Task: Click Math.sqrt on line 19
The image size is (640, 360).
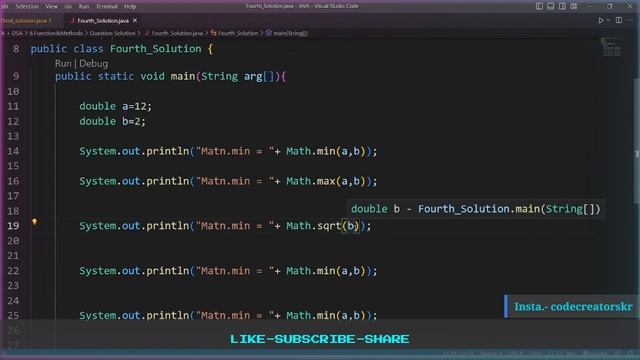Action: pyautogui.click(x=313, y=226)
